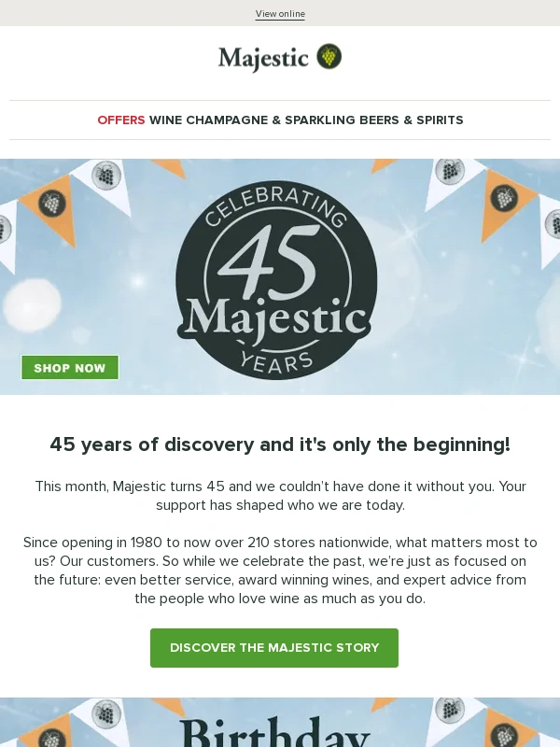The image size is (560, 747).
Task: Click the Celebrating 45 Years Majestic badge
Action: (276, 280)
